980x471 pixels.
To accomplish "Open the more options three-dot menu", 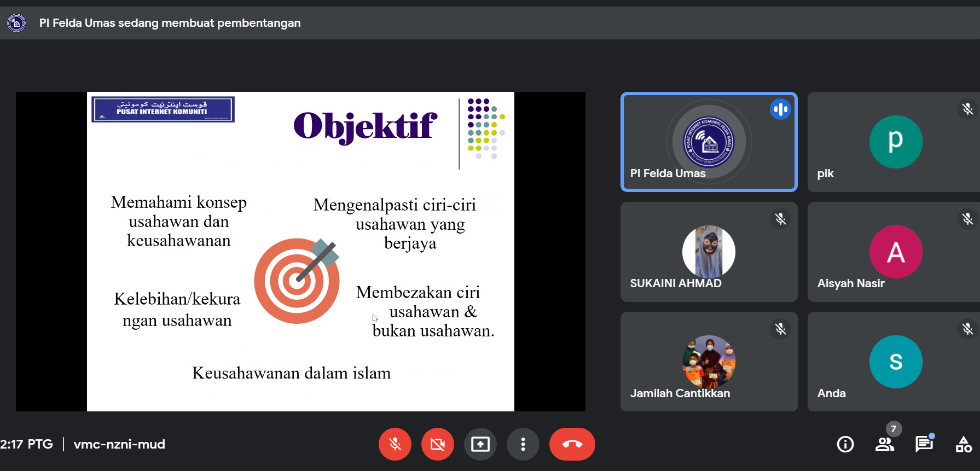I will 523,444.
